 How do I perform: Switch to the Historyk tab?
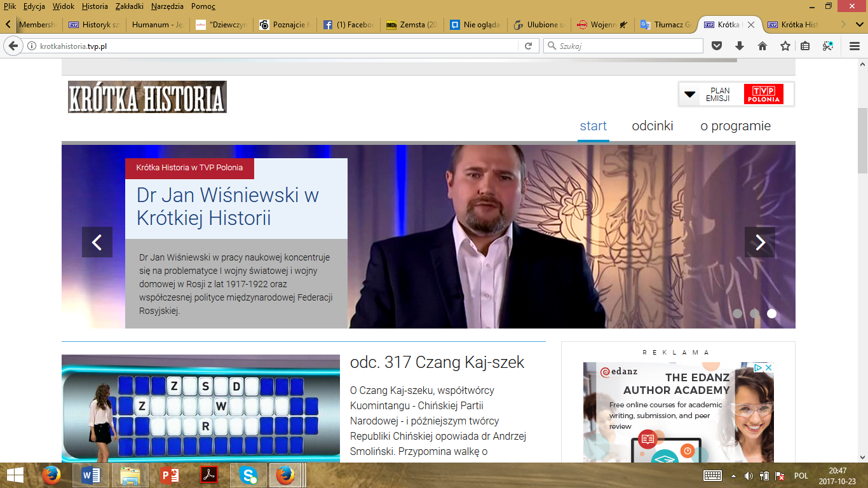94,25
